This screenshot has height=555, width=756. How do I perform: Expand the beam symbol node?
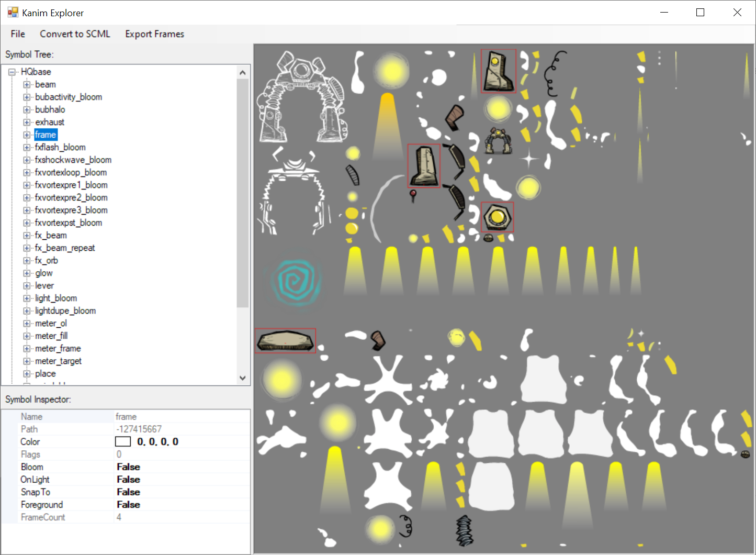(x=27, y=84)
